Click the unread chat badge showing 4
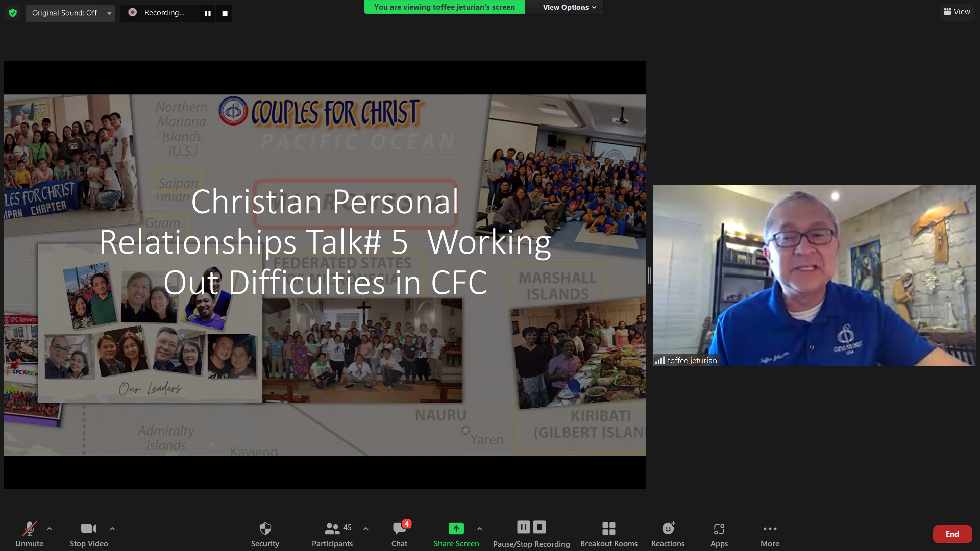 [x=406, y=524]
